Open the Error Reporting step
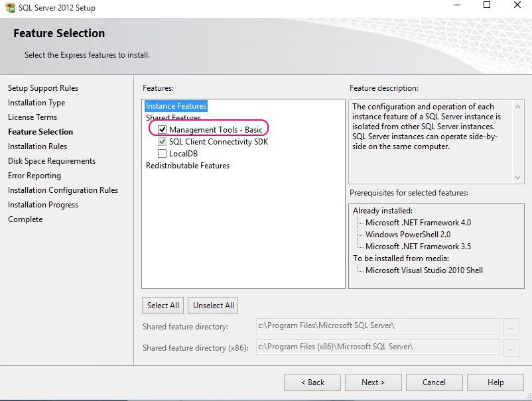532x401 pixels. (x=34, y=176)
